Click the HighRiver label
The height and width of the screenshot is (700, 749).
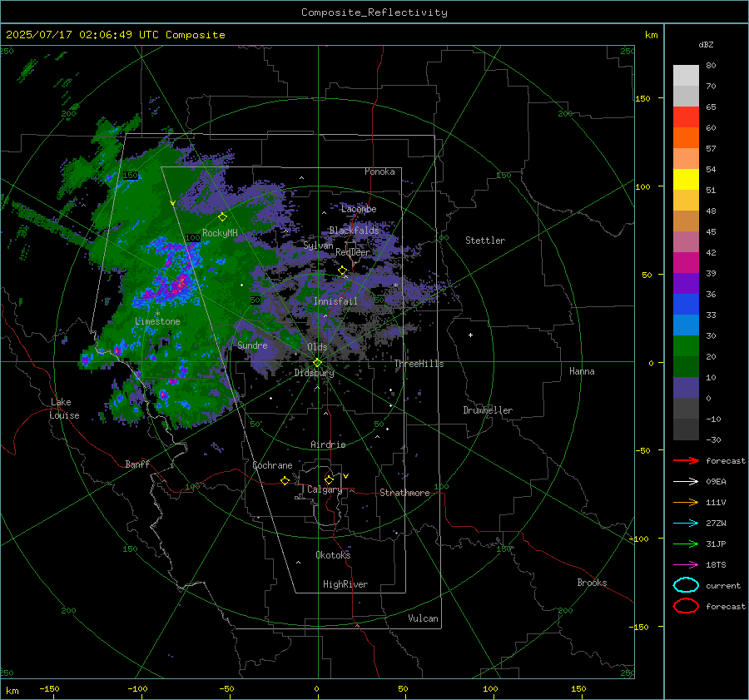coord(345,584)
